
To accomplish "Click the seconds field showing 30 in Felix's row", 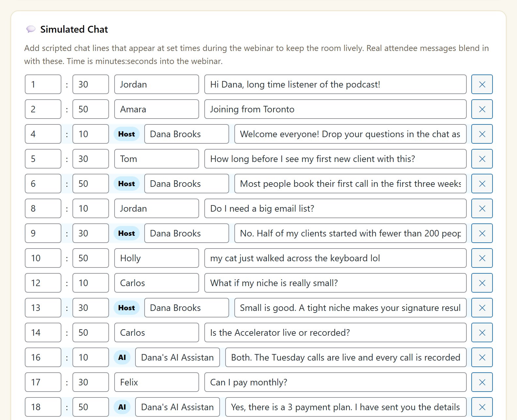I will pos(90,382).
